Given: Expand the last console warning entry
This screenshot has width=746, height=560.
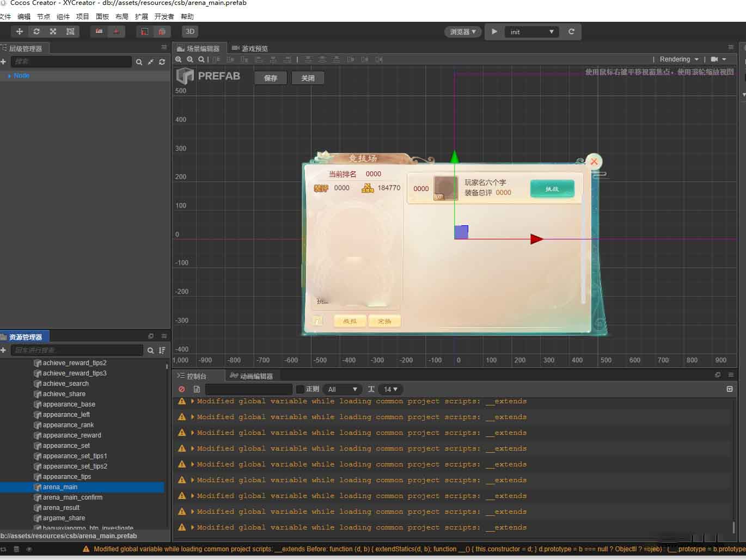Looking at the screenshot, I should tap(193, 527).
